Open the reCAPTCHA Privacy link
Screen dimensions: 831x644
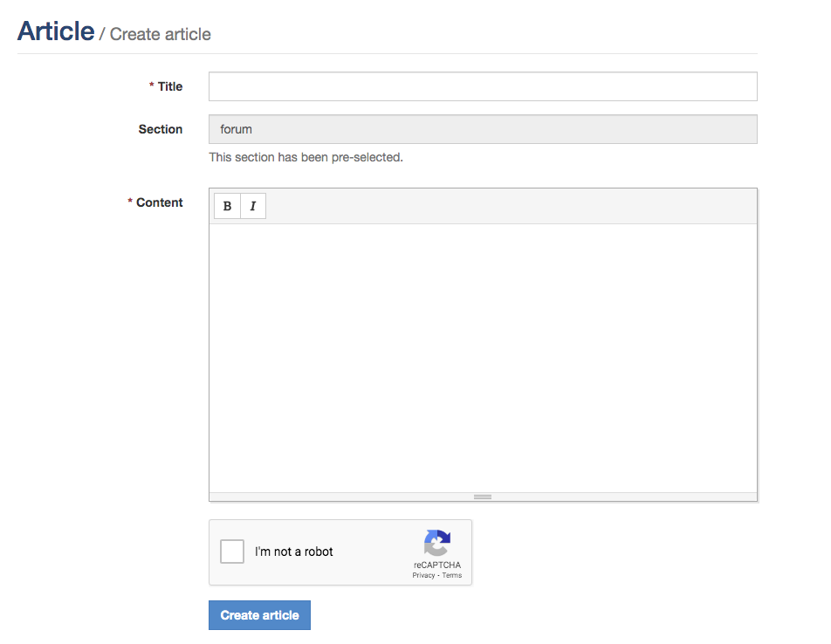tap(423, 576)
